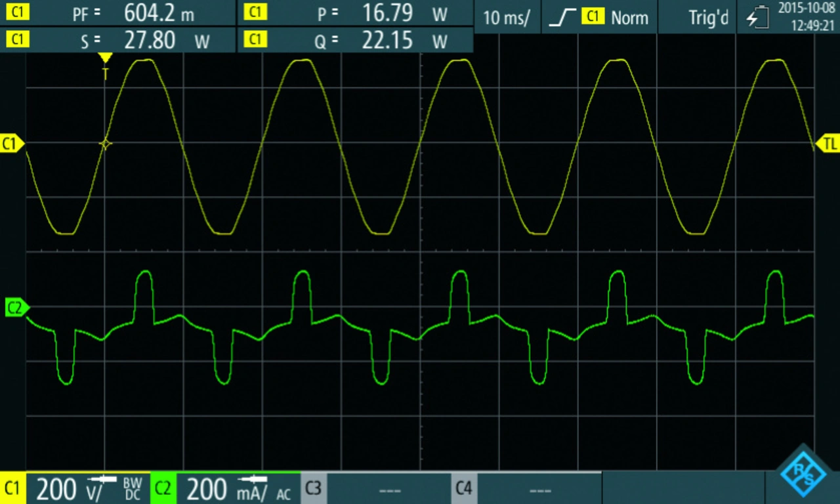Toggle channel C3 on
The image size is (840, 504).
(314, 489)
